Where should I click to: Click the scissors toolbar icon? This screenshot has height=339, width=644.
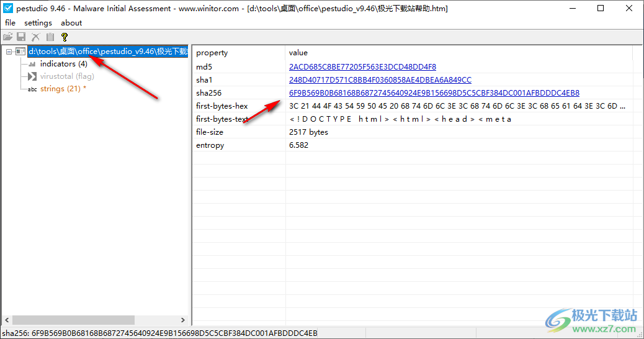click(36, 37)
